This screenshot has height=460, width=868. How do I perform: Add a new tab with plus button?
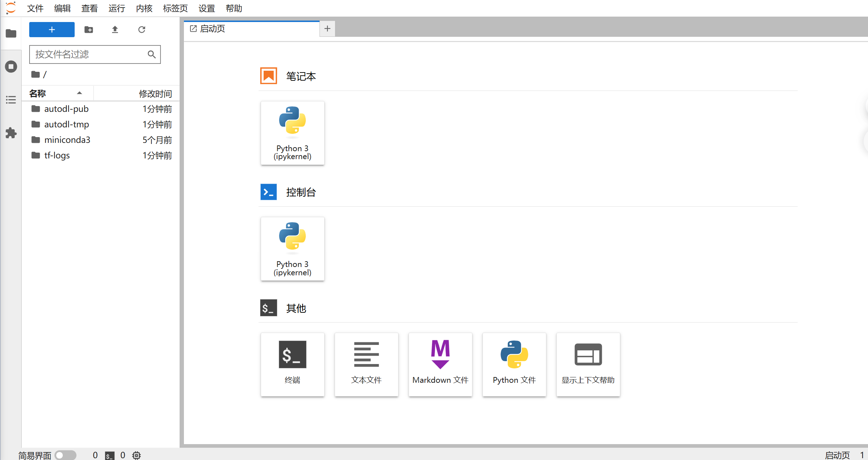pyautogui.click(x=327, y=29)
